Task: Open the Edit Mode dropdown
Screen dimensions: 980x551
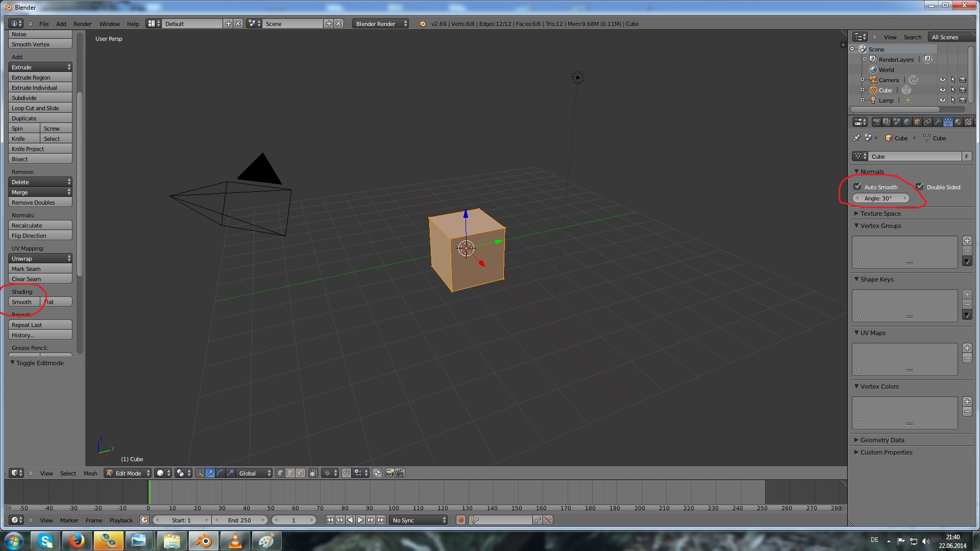Action: 128,473
